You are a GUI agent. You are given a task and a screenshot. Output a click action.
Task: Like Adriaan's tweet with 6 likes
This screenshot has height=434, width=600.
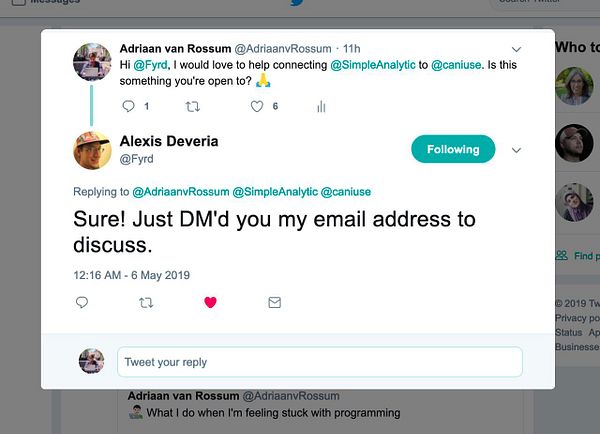(257, 106)
